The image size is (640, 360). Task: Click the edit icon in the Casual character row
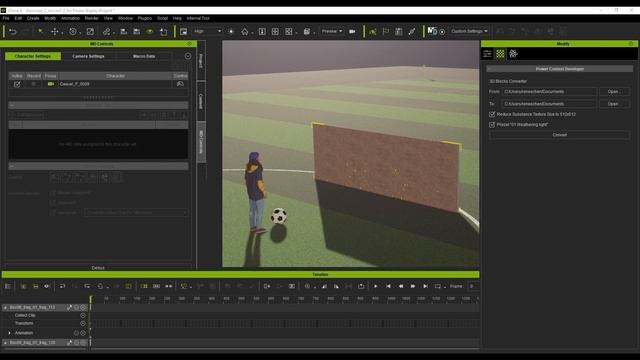(17, 84)
